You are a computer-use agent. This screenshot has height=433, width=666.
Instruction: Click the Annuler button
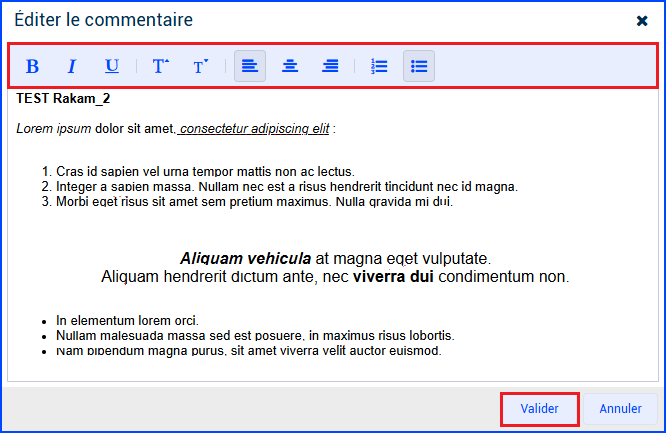pos(620,409)
